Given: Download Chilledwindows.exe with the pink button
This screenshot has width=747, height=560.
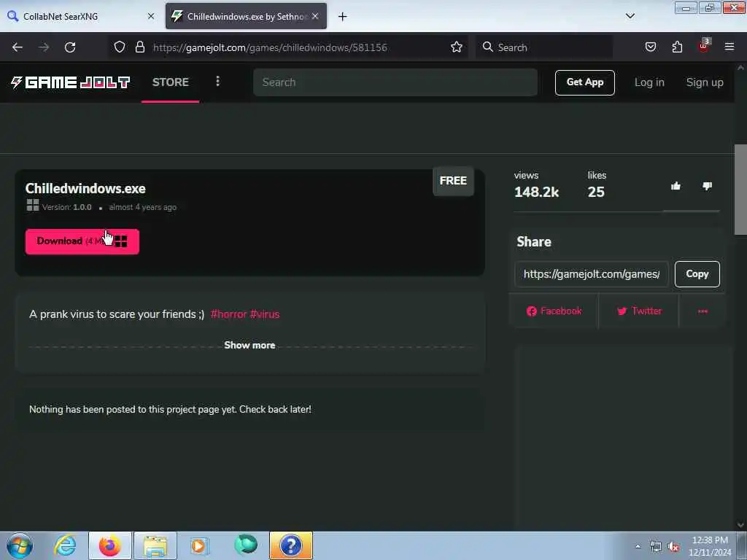Looking at the screenshot, I should tap(82, 241).
